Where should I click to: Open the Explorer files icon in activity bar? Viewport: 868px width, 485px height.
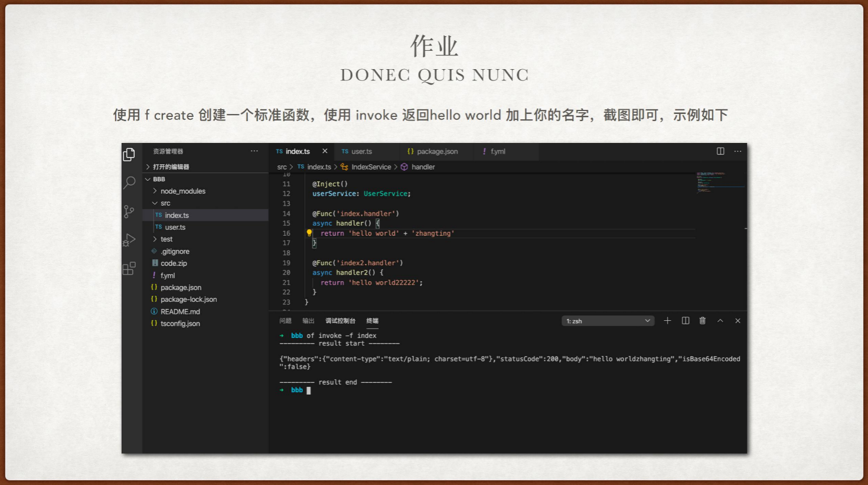129,155
